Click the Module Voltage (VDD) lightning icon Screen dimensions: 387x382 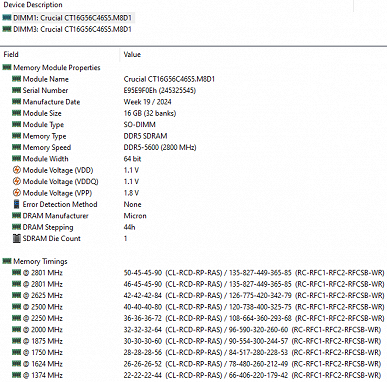(16, 170)
